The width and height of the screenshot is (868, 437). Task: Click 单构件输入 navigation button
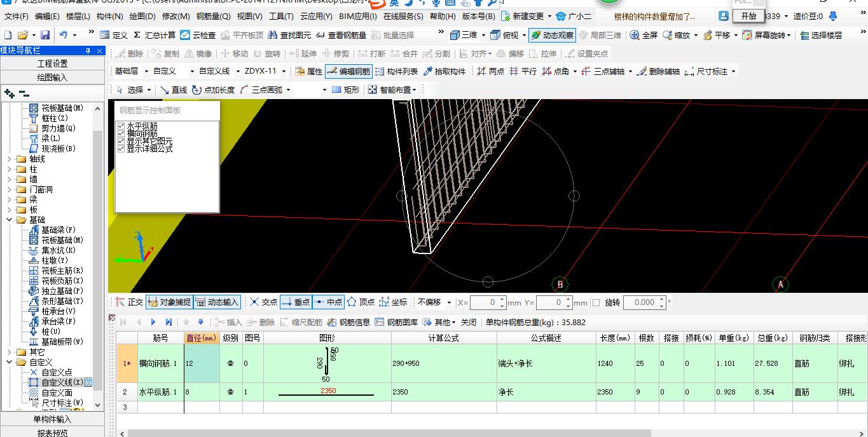pos(52,419)
